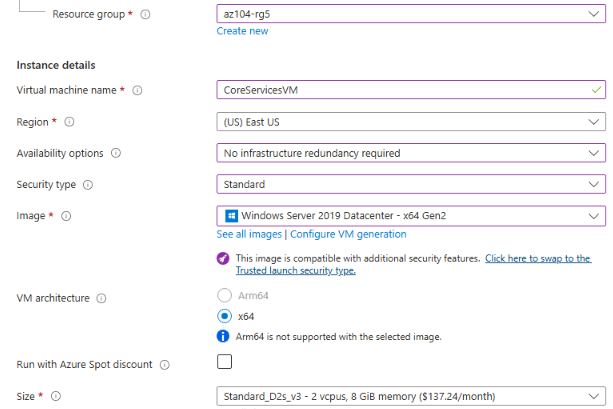Screen dimensions: 613x409
Task: Select the x64 architecture radio button
Action: click(225, 315)
